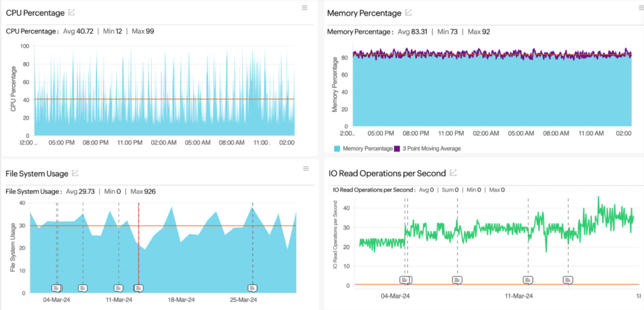Click the CPU 'Avg 40.72' value
Viewport: 644px width, 310px height.
click(78, 31)
